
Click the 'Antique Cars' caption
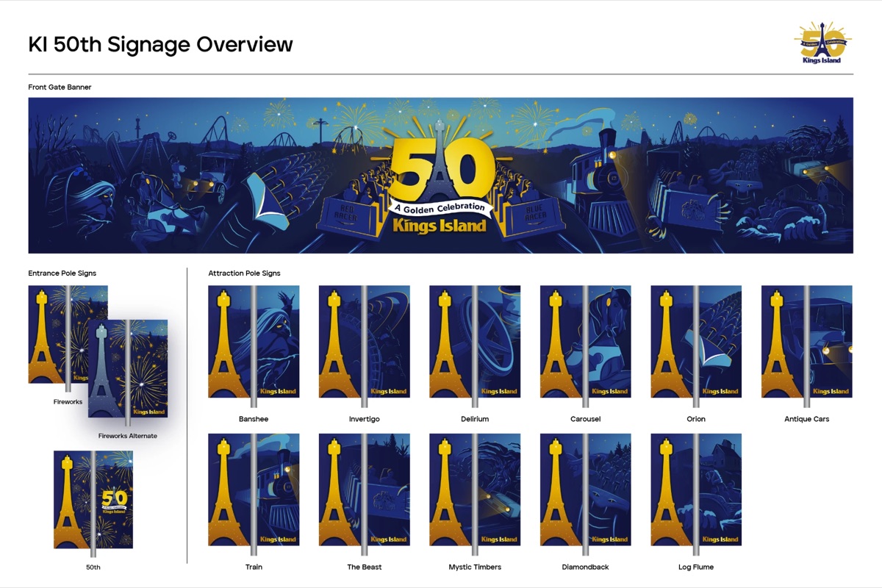(x=807, y=419)
